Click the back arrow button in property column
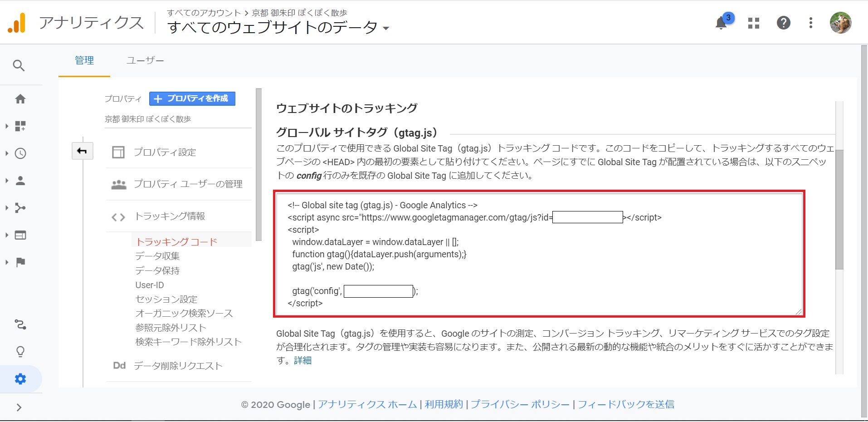868x422 pixels. 82,151
